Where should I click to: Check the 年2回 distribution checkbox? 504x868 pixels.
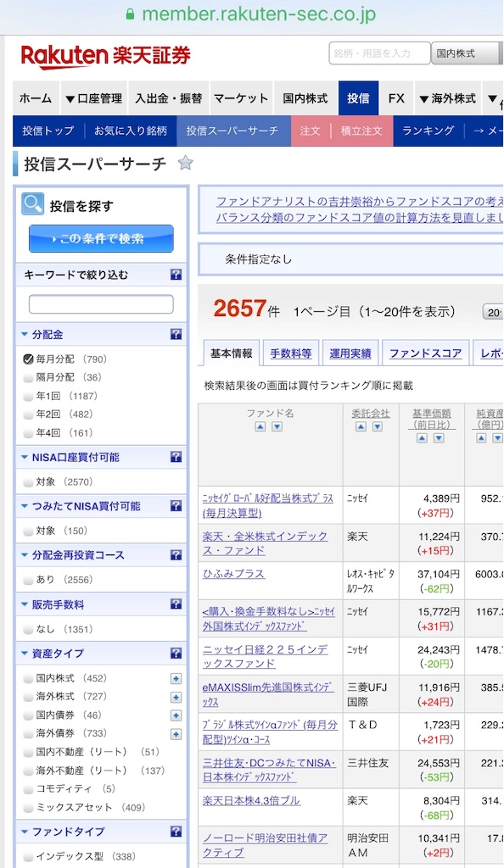28,415
